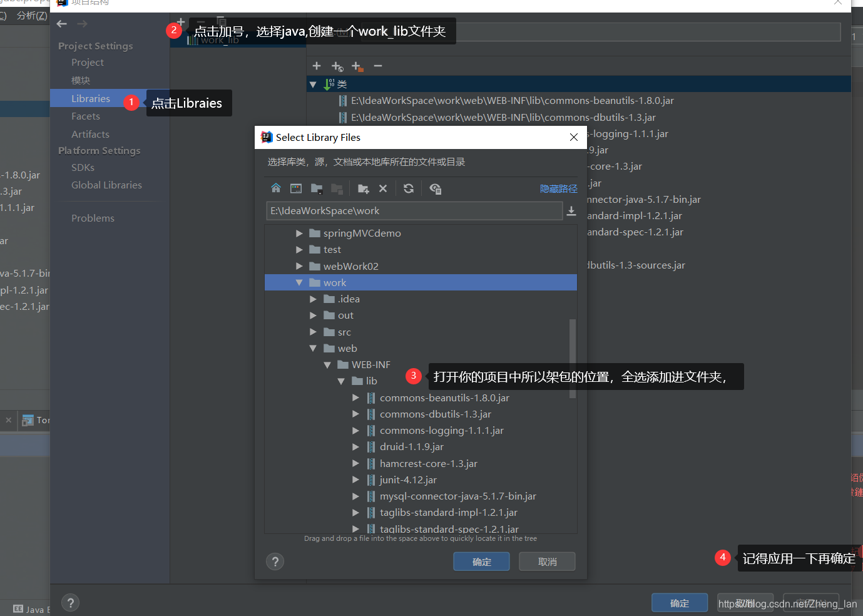Select mysql-connector-java-5.1.7-bin.jar in tree
Viewport: 863px width, 616px height.
(457, 496)
